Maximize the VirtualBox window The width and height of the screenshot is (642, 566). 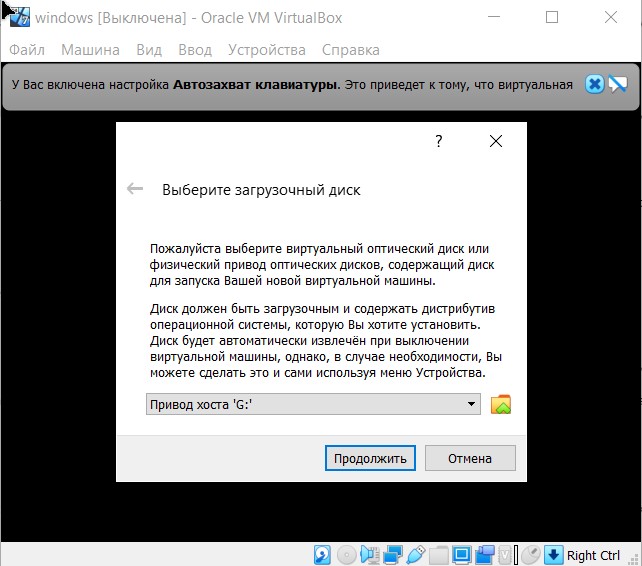(552, 17)
